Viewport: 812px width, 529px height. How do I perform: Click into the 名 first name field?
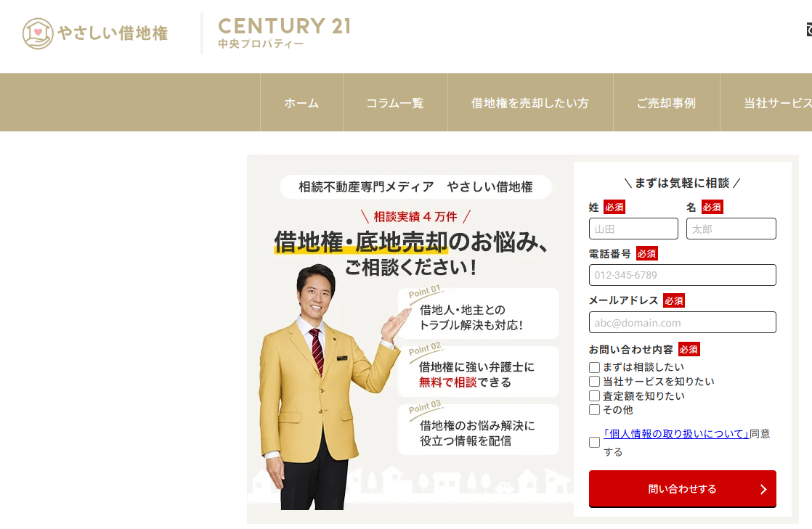pos(731,229)
